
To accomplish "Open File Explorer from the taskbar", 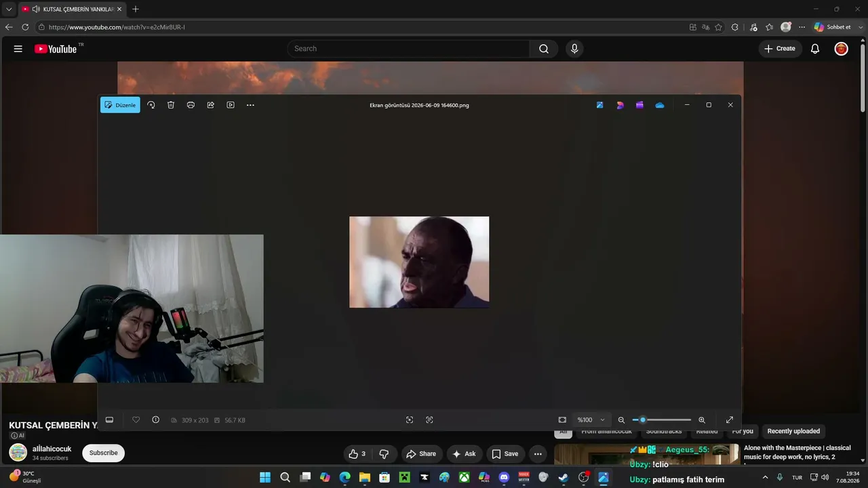I will pyautogui.click(x=365, y=477).
